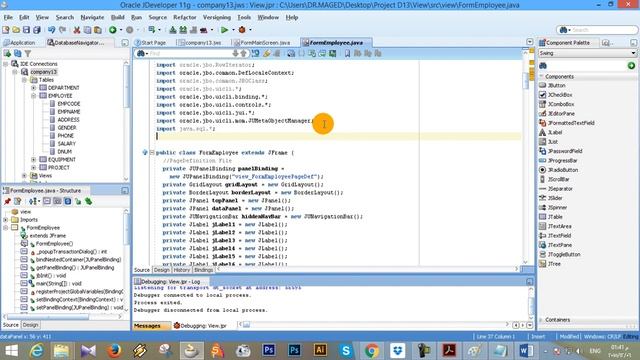Click the Copy toolbar icon
Screen dimensions: 640x360
point(87,30)
